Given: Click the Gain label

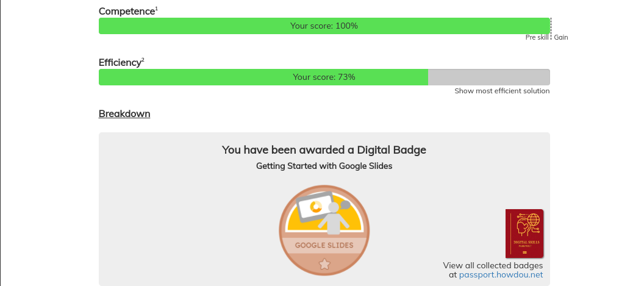Looking at the screenshot, I should click(561, 37).
